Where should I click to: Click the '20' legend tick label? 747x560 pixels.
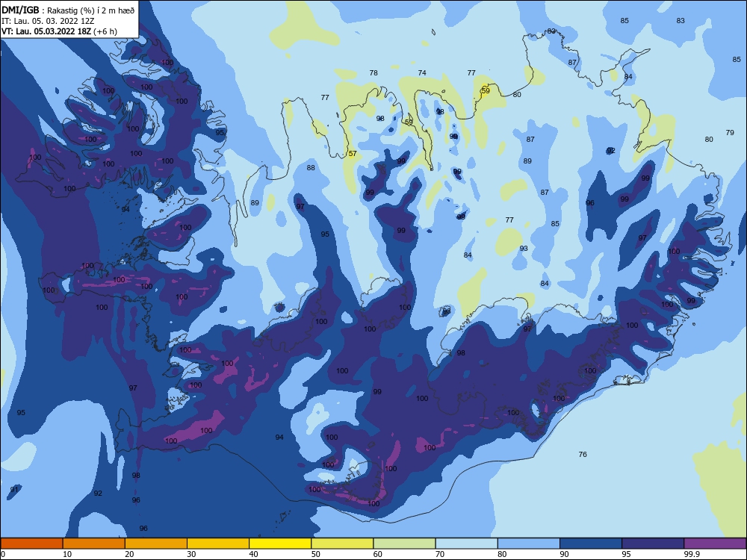tap(129, 554)
